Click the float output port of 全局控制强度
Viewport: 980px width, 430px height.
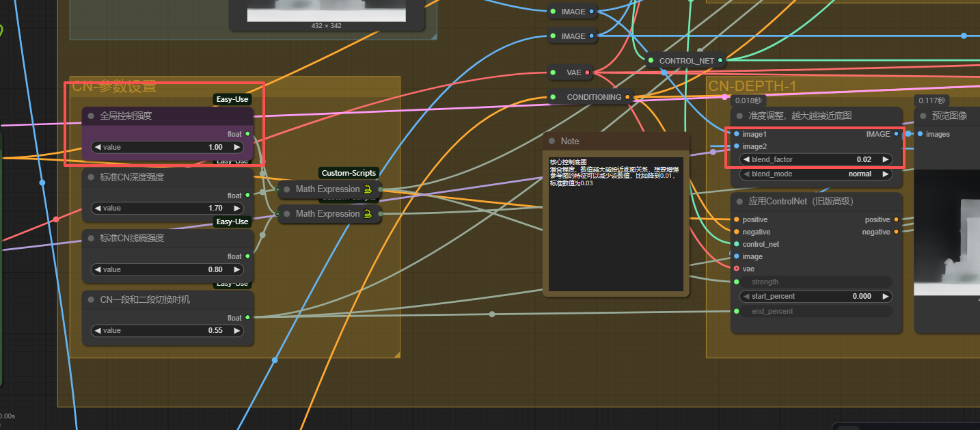[247, 134]
